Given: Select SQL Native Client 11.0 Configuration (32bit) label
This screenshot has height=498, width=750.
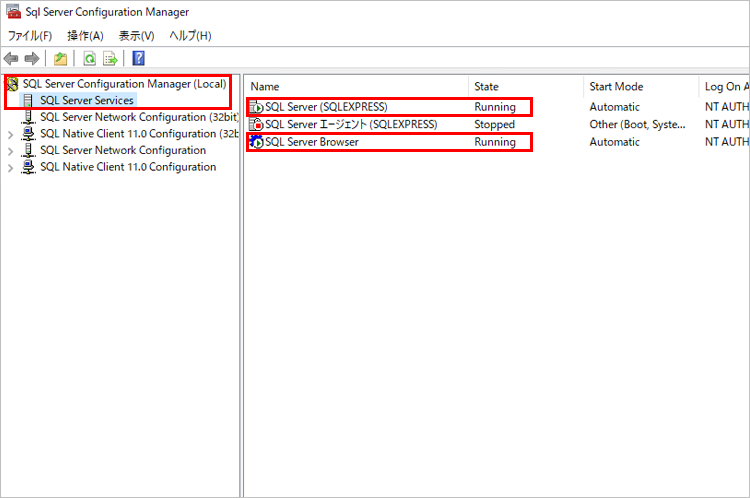Looking at the screenshot, I should pos(139,133).
